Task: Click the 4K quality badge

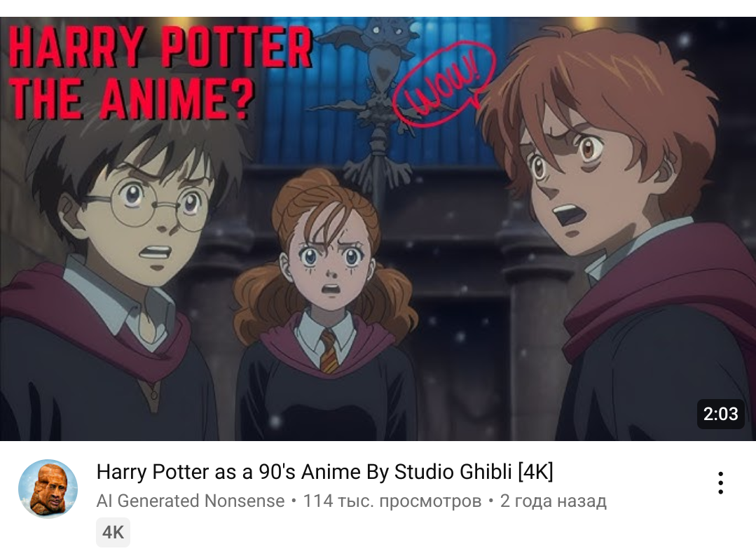Action: pos(113,533)
